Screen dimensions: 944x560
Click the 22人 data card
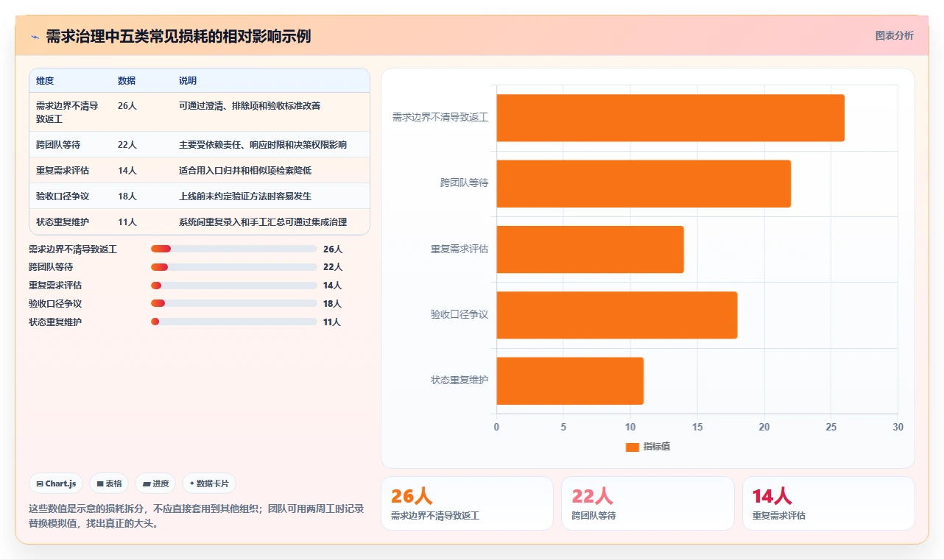648,503
